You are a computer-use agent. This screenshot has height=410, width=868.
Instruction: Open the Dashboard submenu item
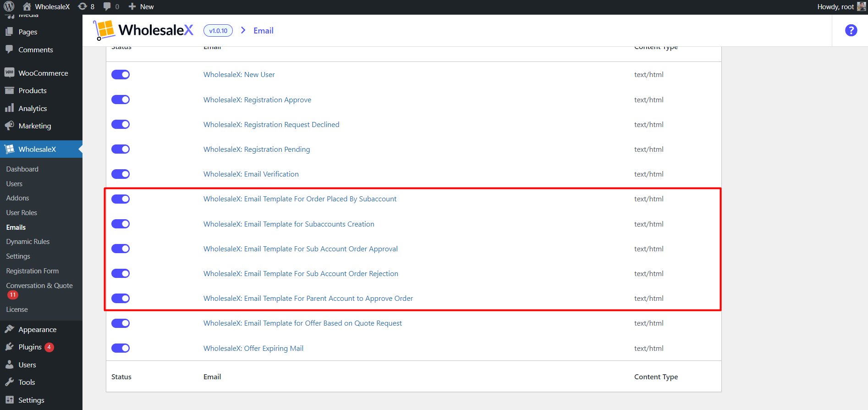(x=22, y=169)
